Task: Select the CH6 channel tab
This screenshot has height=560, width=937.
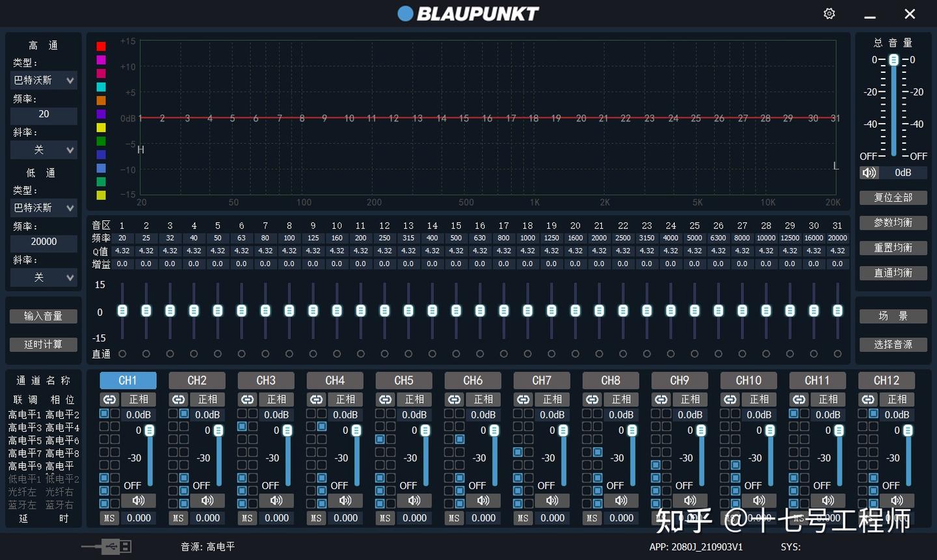Action: [x=472, y=380]
